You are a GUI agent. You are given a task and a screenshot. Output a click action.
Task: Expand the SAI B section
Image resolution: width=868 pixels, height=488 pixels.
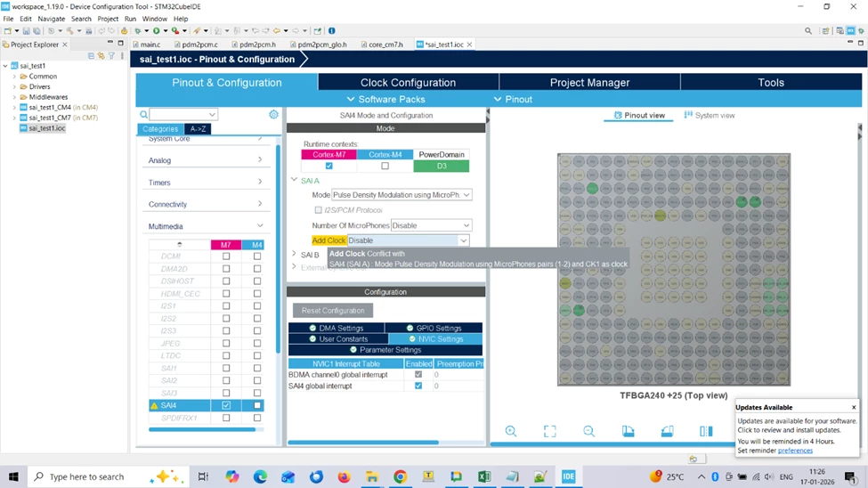point(295,255)
